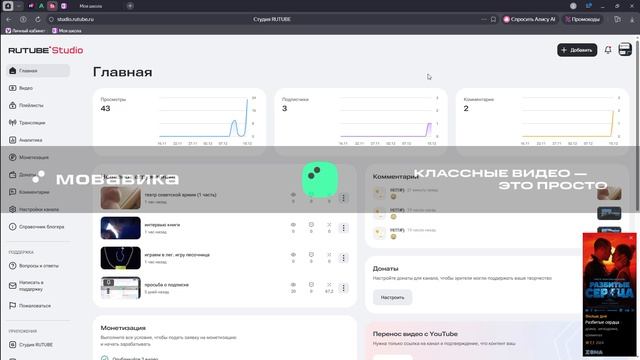Image resolution: width=640 pixels, height=360 pixels.
Task: Open the Моя школа bookmark in bookmarks bar
Action: [x=67, y=31]
